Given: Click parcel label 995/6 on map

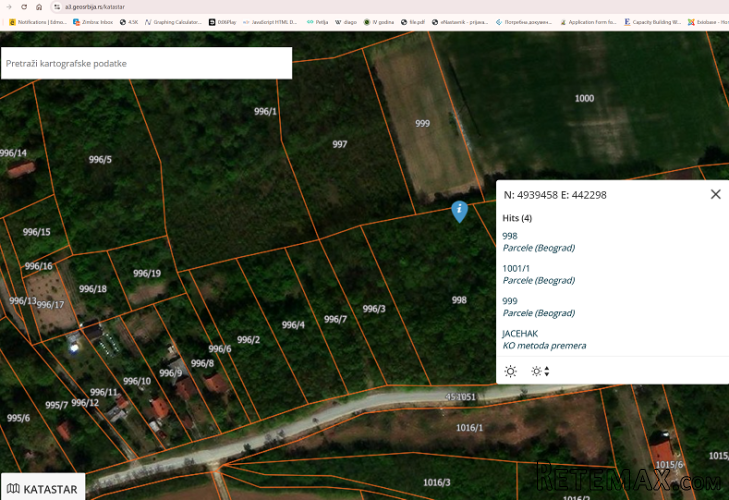Looking at the screenshot, I should (18, 418).
